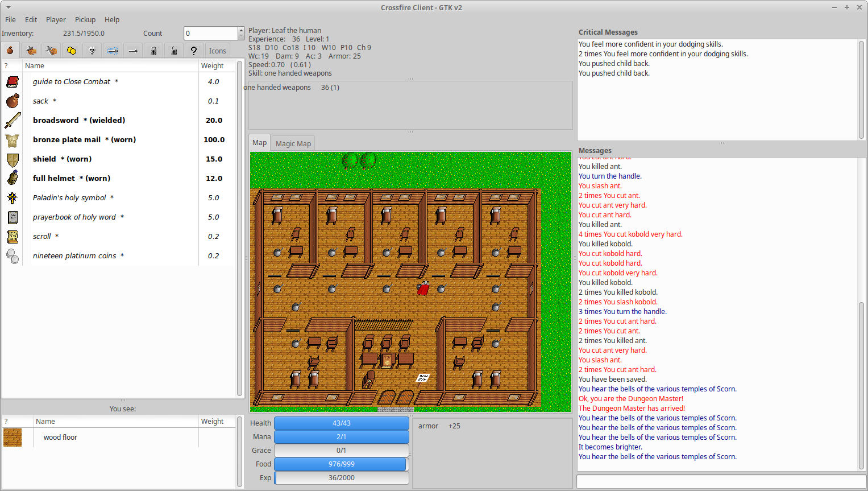
Task: Click the inventory list vertical scrollbar
Action: click(239, 228)
